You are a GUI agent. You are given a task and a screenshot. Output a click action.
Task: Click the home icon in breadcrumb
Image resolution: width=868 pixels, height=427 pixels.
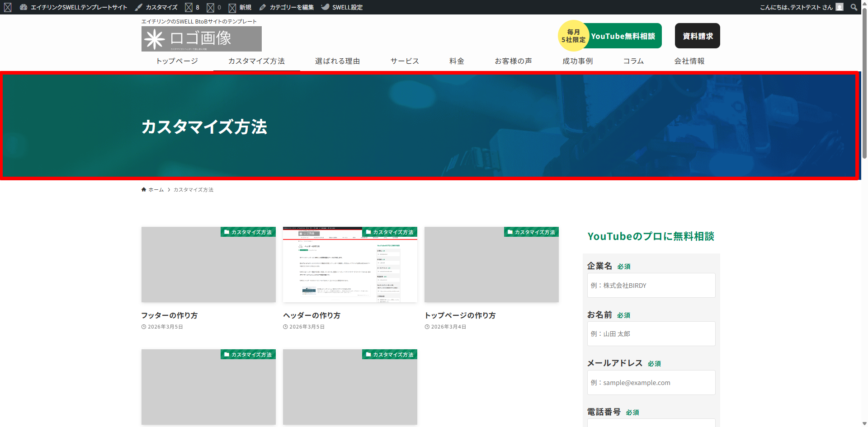click(x=144, y=190)
